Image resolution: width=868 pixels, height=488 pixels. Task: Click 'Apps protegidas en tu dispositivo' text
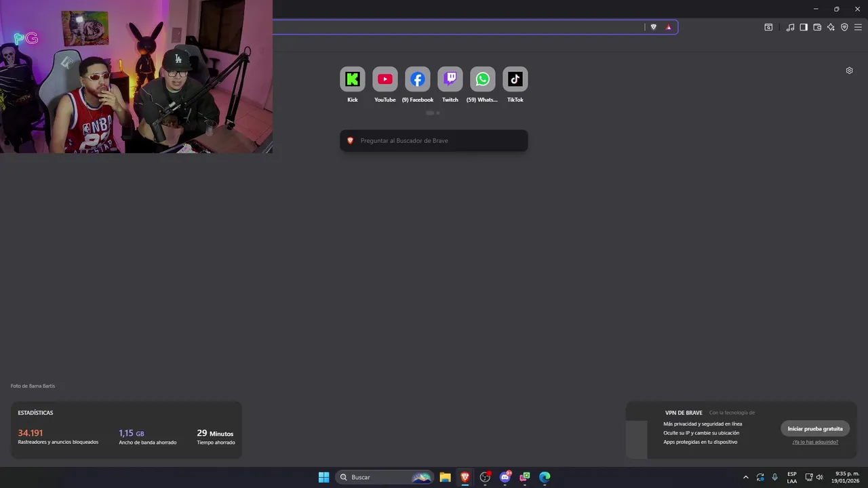701,442
